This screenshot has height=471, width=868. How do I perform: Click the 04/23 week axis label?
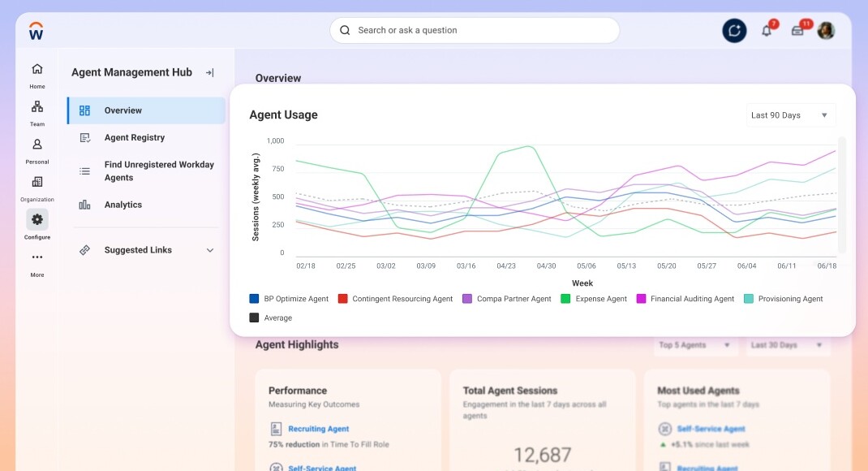tap(506, 266)
